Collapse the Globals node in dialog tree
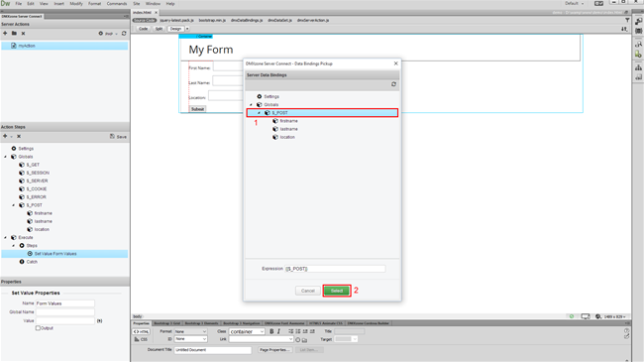Viewport: 644px width, 362px height. click(x=251, y=105)
